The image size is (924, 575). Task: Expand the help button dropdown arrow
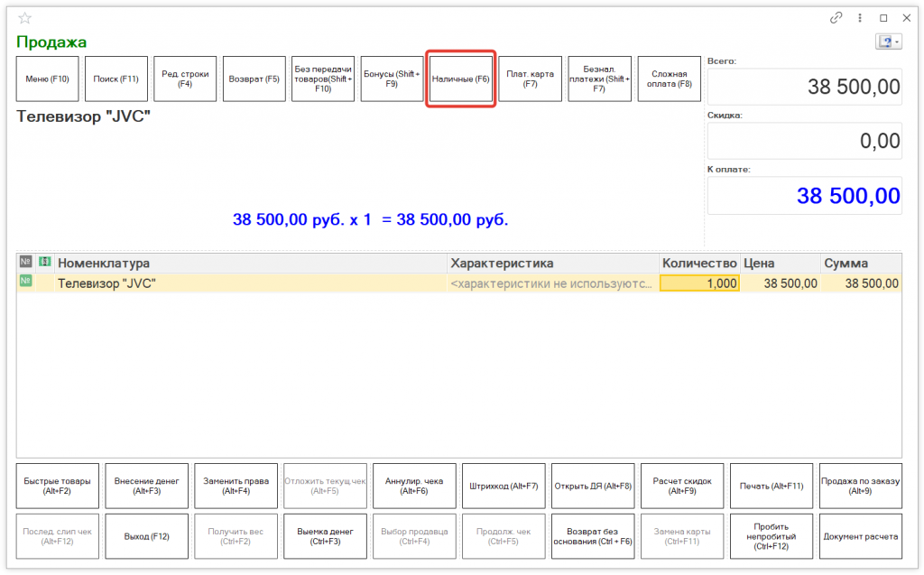pos(896,42)
